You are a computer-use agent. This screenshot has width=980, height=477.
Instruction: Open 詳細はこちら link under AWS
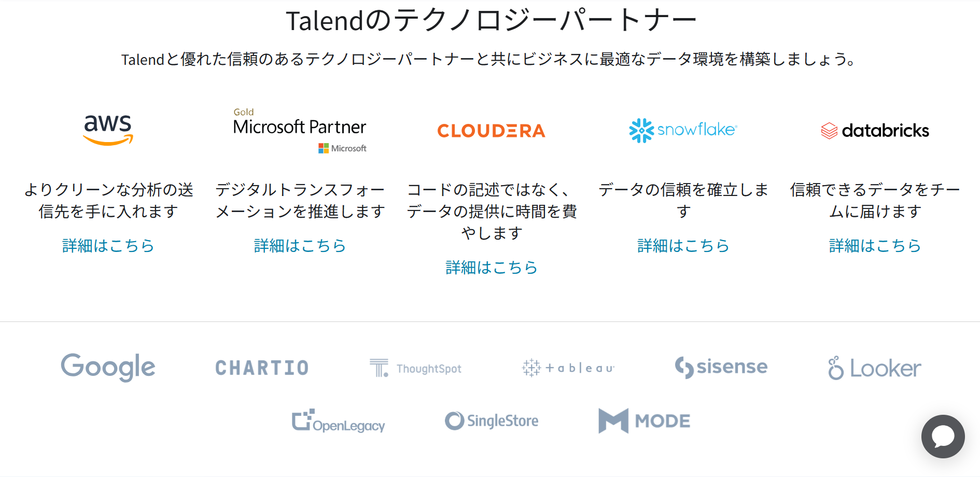(108, 246)
